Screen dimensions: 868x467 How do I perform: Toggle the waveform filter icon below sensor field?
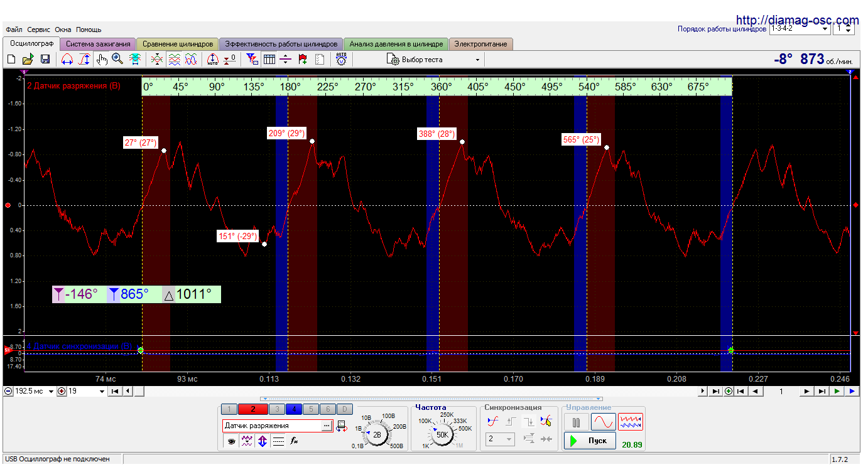click(x=247, y=441)
